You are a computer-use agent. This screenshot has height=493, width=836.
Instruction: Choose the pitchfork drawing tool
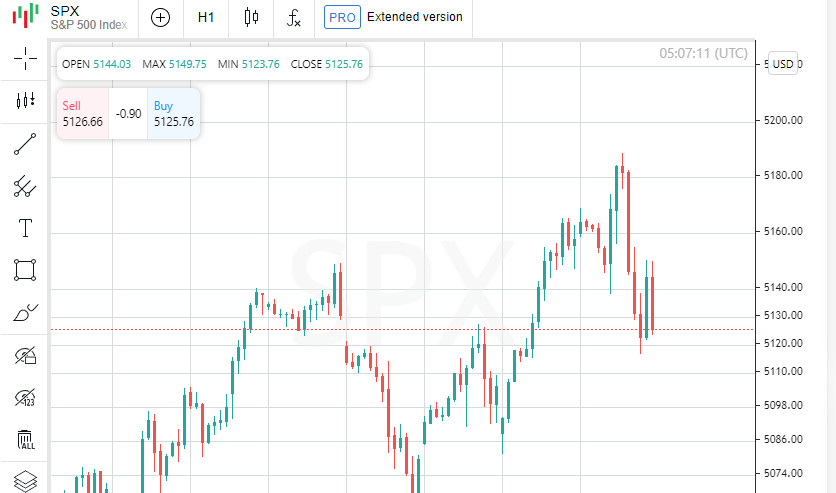[25, 186]
